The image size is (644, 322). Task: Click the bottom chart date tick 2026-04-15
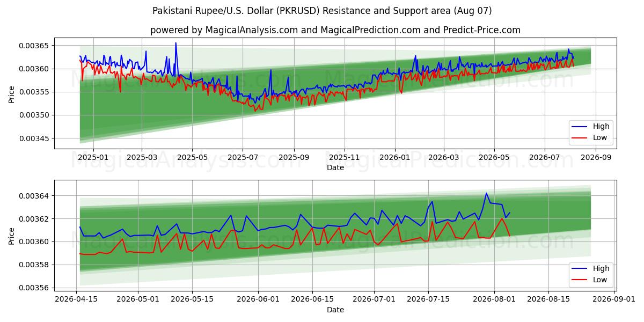pyautogui.click(x=76, y=299)
